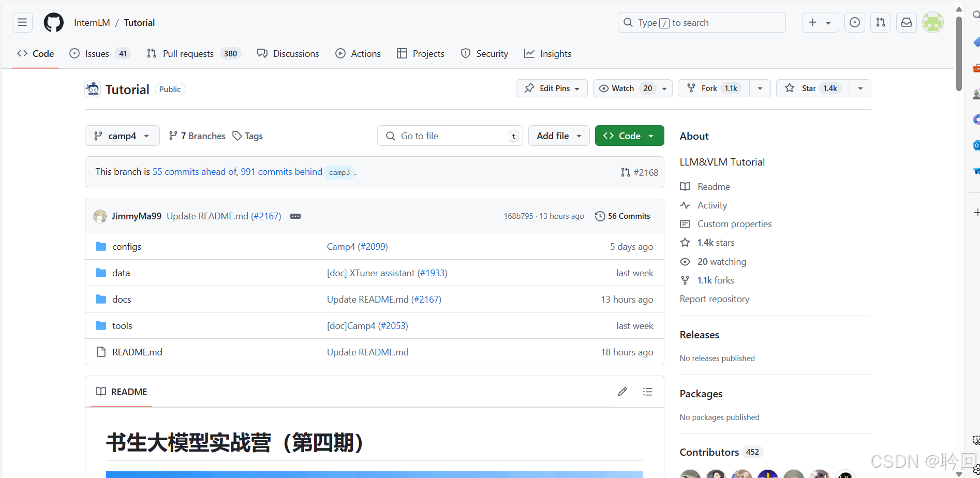Click the copilot/commits history clock icon
Viewport: 980px width, 478px height.
click(854, 22)
